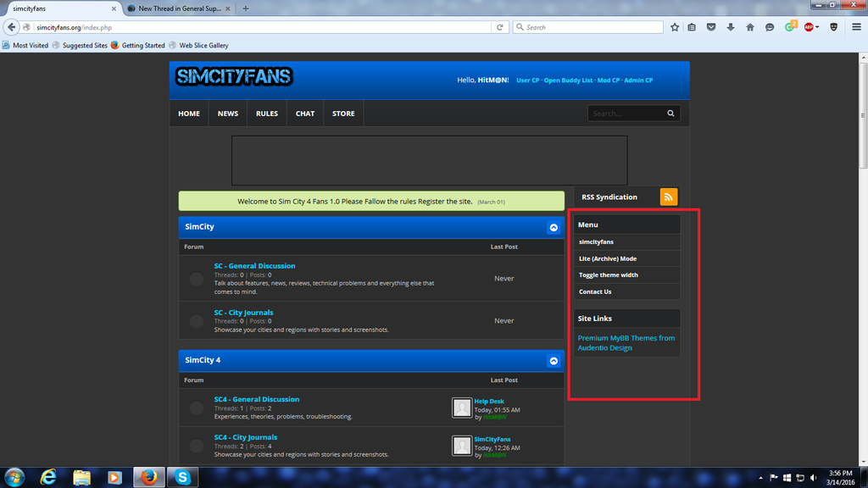Click the Firefox back arrow button
Image resolution: width=868 pixels, height=488 pixels.
pos(12,27)
